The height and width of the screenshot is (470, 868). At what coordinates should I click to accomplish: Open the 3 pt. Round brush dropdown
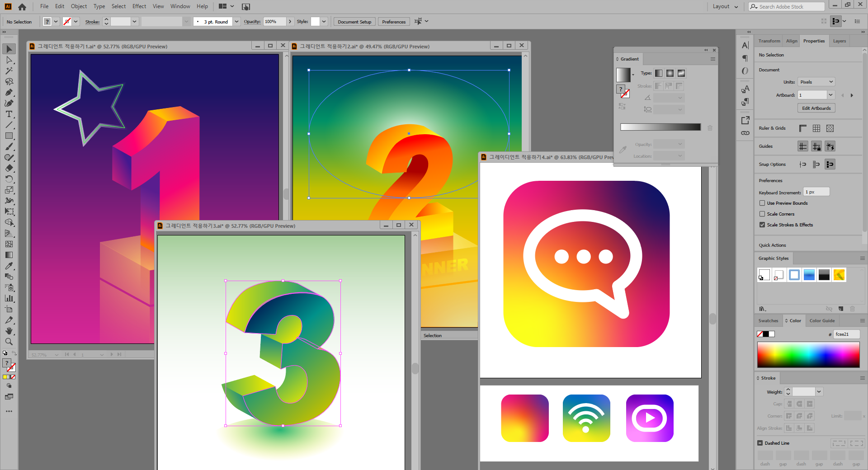pyautogui.click(x=236, y=22)
